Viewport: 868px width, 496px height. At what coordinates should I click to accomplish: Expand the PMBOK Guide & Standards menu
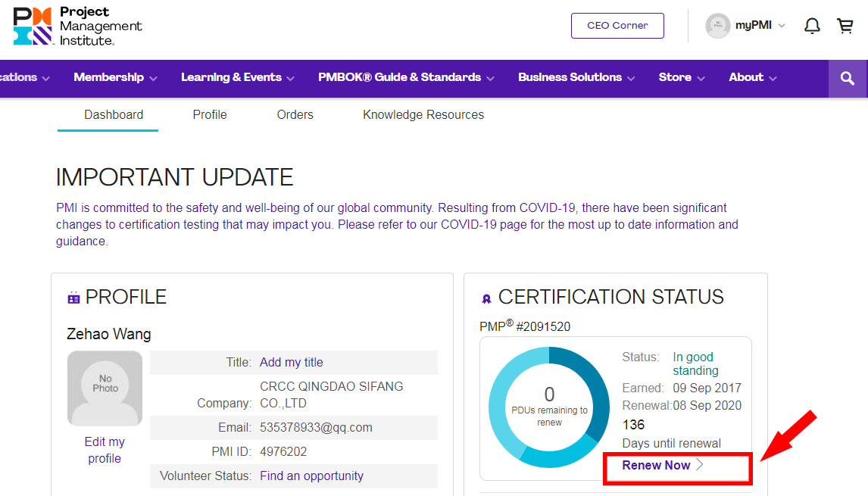tap(406, 77)
